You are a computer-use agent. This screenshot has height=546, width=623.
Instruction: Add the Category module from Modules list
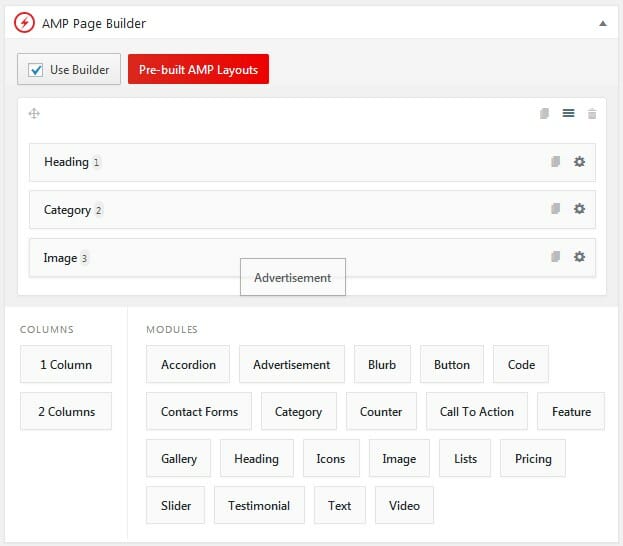pos(299,411)
